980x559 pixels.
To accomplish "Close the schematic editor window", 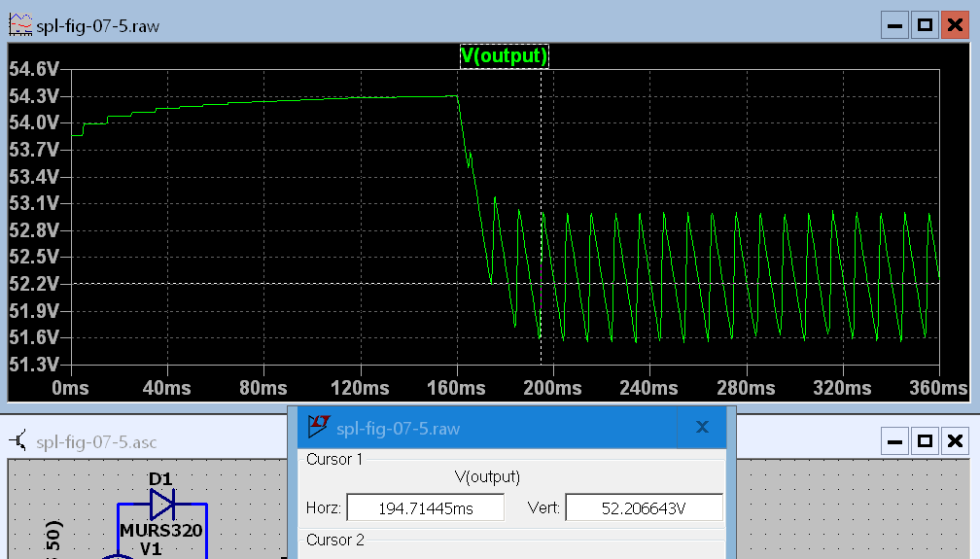I will [x=953, y=441].
